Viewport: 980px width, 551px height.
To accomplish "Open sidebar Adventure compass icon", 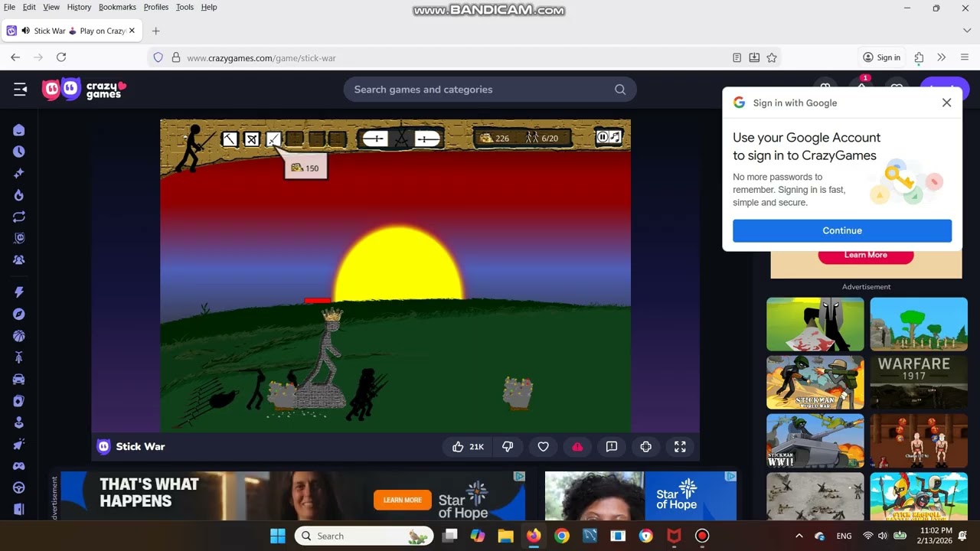I will [19, 314].
